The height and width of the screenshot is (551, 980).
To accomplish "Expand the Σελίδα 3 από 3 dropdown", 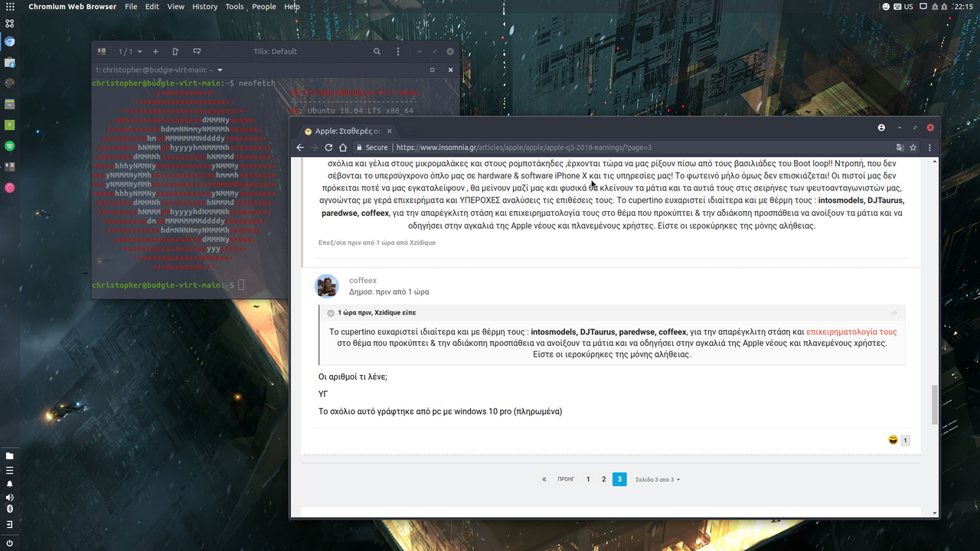I will 658,480.
